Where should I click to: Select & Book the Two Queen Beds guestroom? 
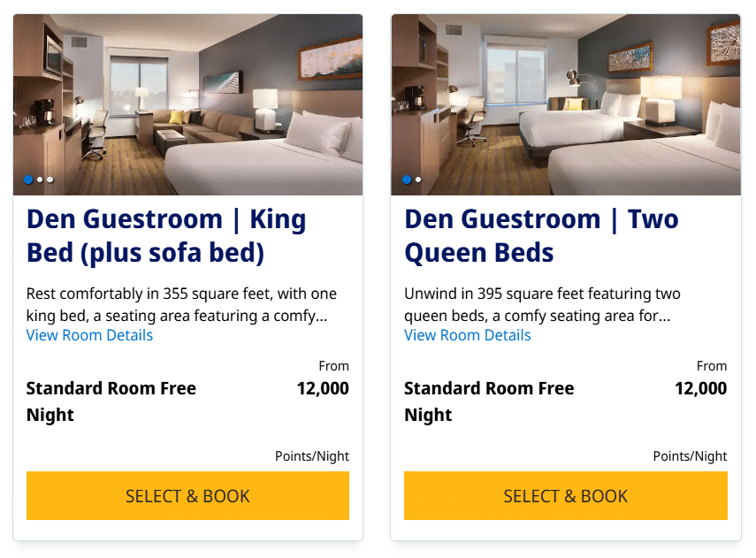pos(566,496)
